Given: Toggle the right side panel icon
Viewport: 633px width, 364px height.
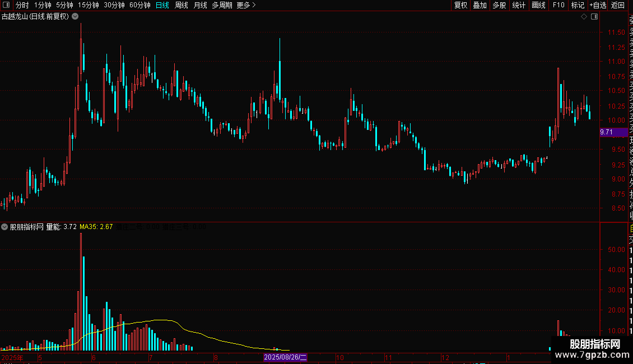Looking at the screenshot, I should click(594, 17).
